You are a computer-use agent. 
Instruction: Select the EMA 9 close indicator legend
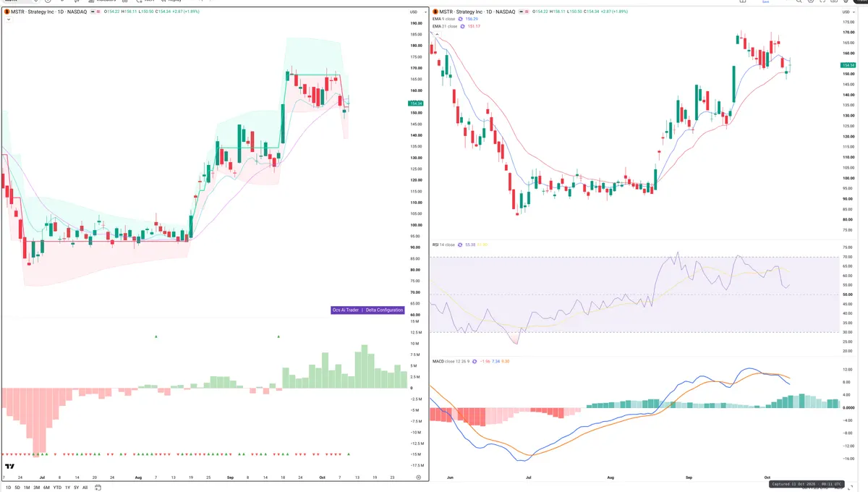445,20
